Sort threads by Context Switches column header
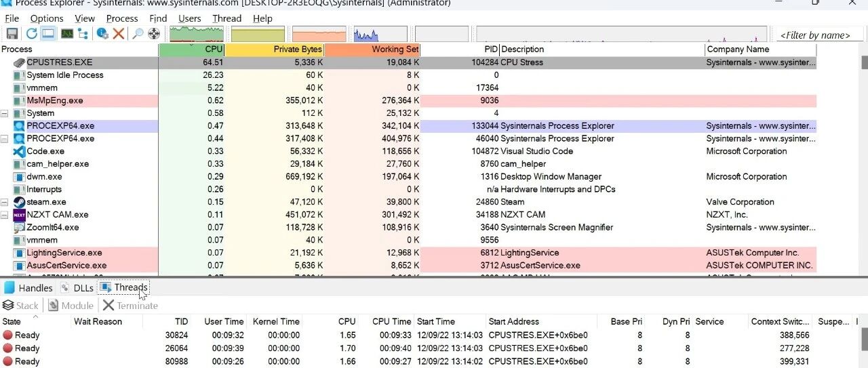868x368 pixels. coord(781,322)
